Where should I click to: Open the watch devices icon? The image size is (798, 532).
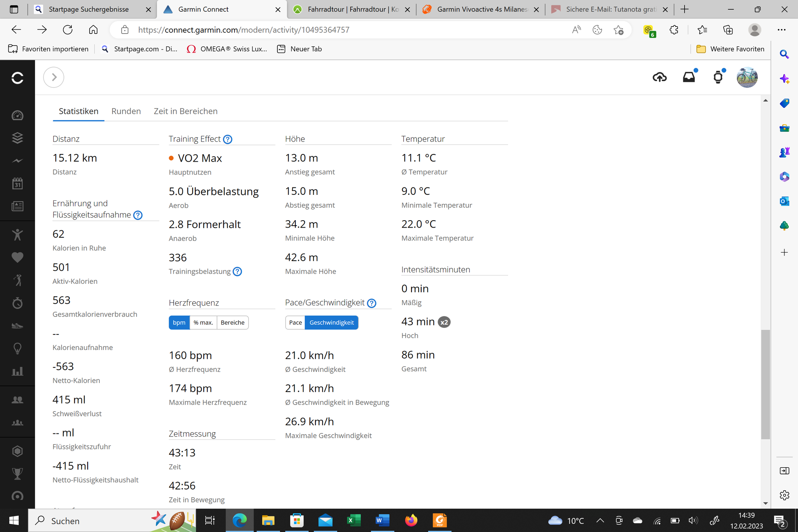click(718, 77)
